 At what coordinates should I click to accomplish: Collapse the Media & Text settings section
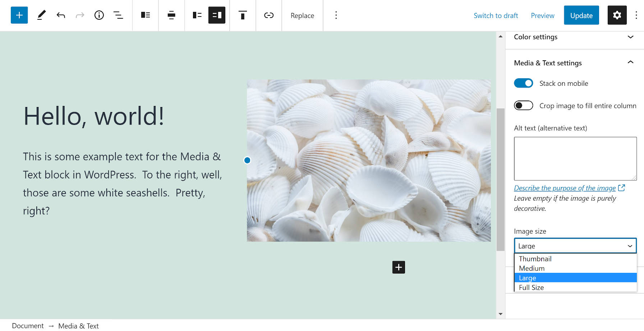[630, 62]
